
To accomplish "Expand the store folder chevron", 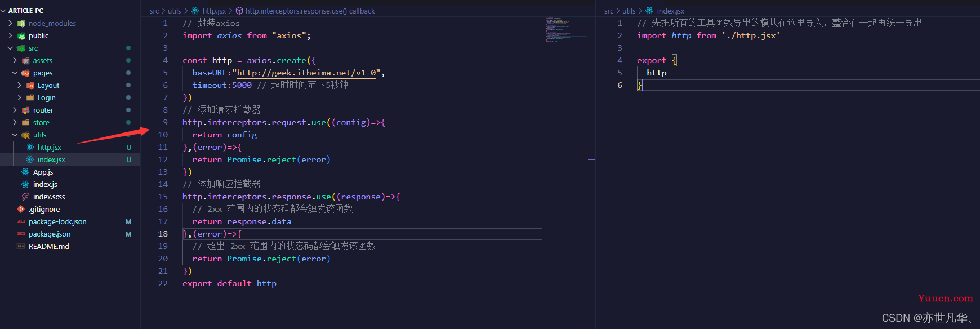I will [15, 122].
